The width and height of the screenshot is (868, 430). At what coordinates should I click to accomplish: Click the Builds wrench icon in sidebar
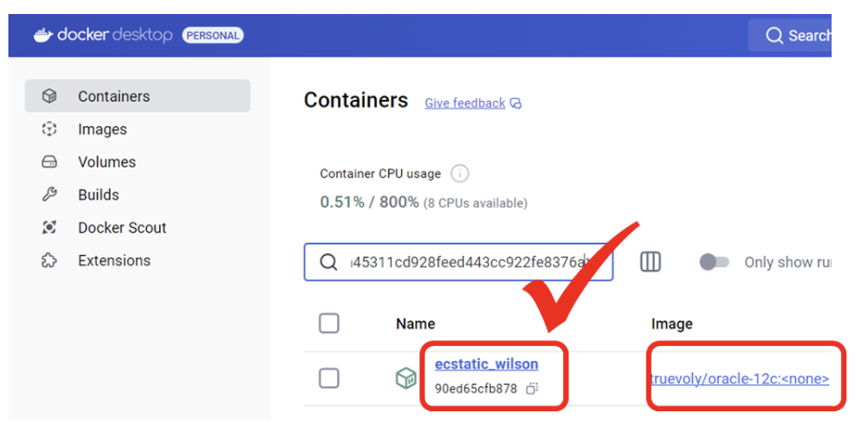pyautogui.click(x=51, y=194)
